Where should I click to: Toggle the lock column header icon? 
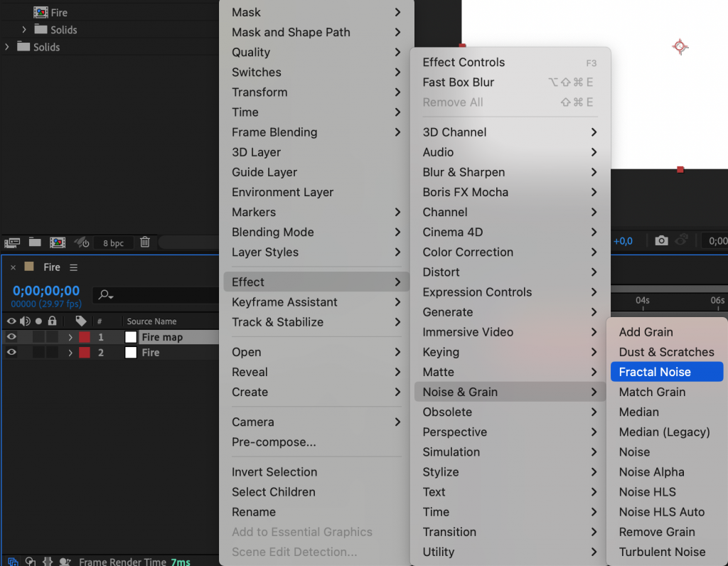[x=53, y=321]
